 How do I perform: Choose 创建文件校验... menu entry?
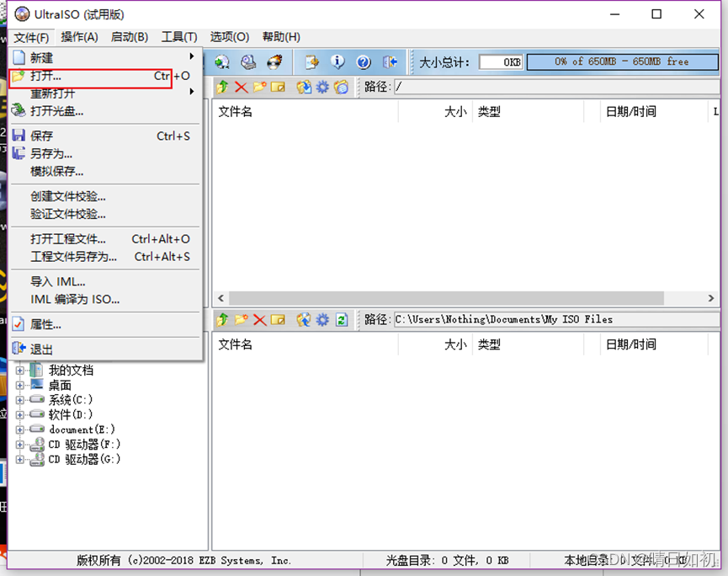point(105,196)
